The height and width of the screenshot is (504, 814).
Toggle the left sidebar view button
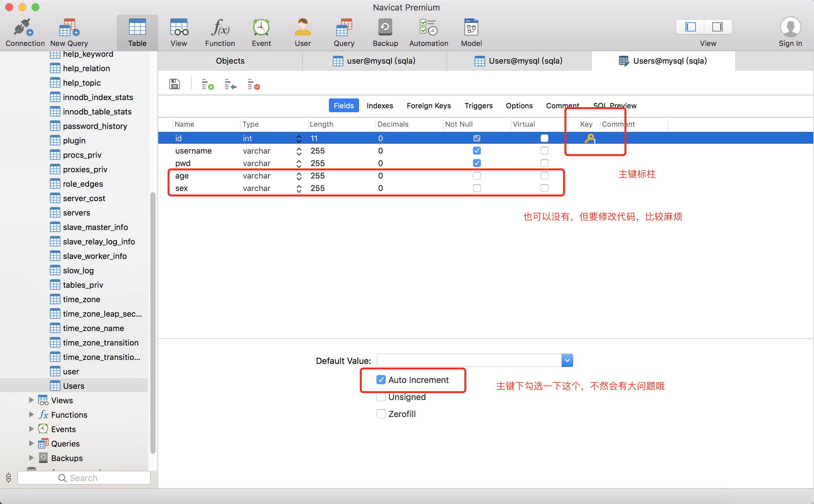tap(690, 27)
